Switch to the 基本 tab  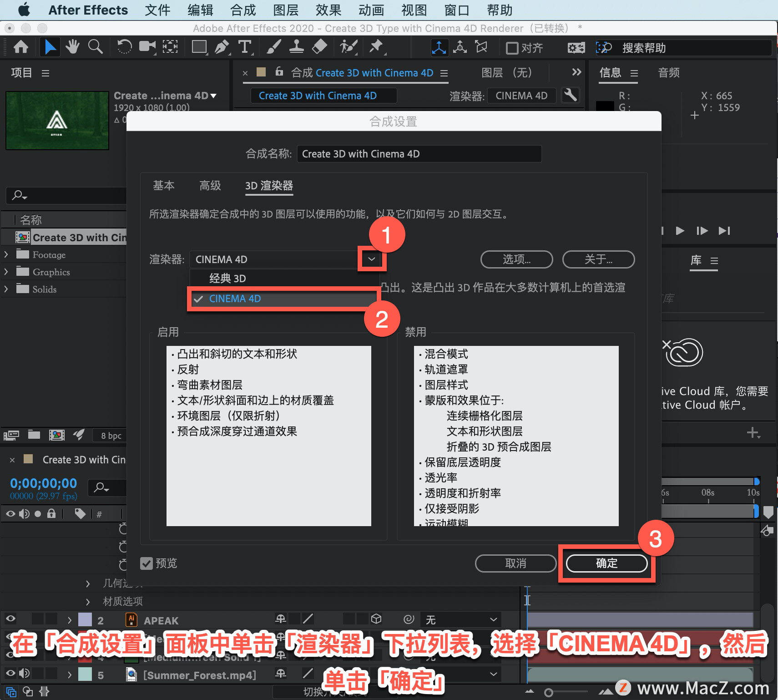(164, 185)
